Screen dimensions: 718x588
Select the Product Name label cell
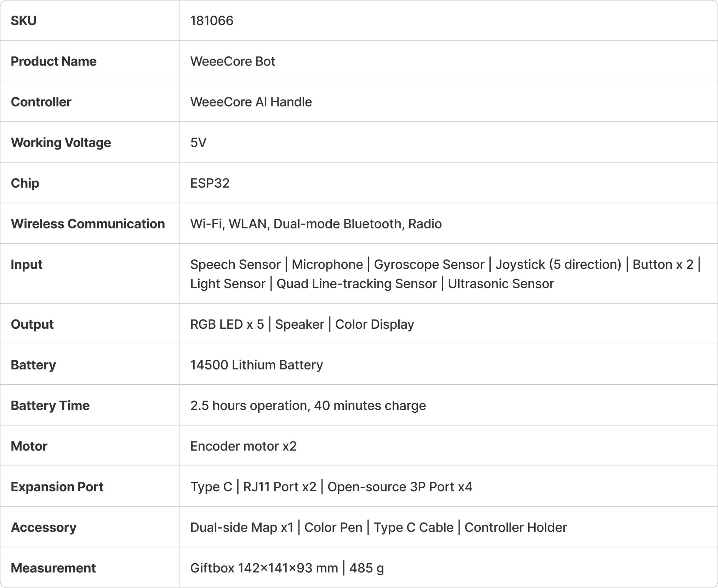[x=53, y=61]
